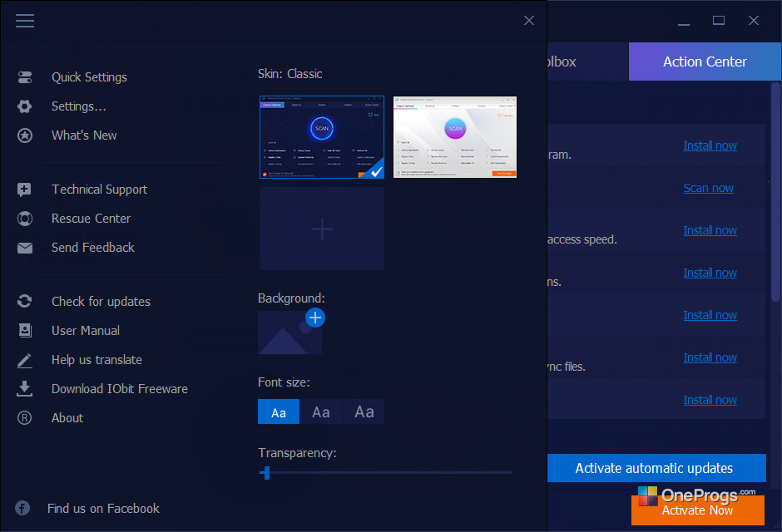Click the About registered-mark icon
Screen dimensions: 782x532
coord(24,418)
